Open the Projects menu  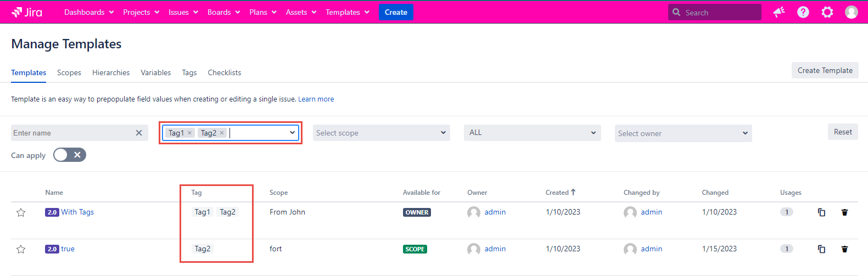pos(141,12)
